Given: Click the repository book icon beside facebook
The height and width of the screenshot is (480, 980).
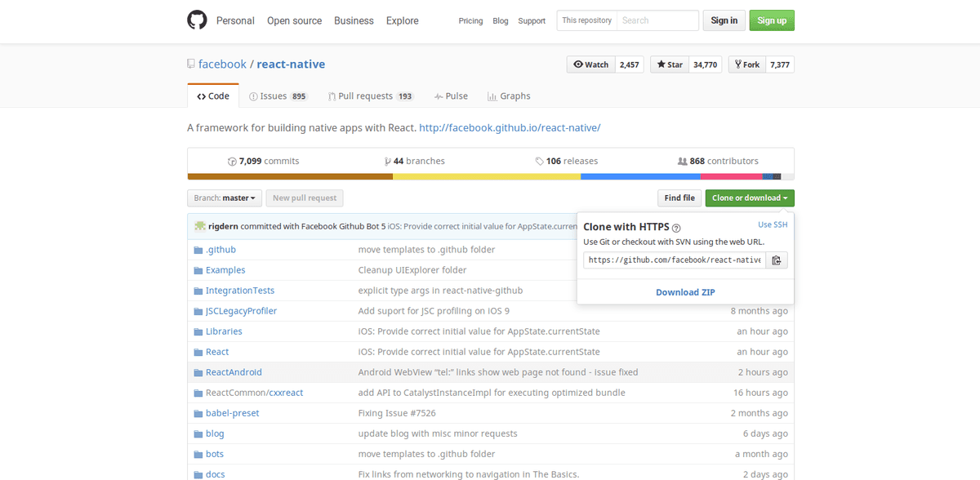Looking at the screenshot, I should [191, 64].
